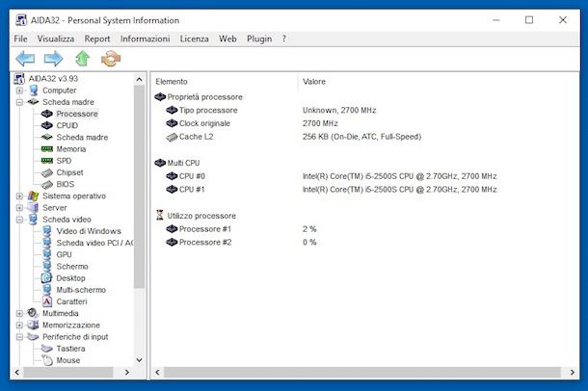Click the tree panel scroll right arrow
The image size is (588, 391).
(126, 373)
